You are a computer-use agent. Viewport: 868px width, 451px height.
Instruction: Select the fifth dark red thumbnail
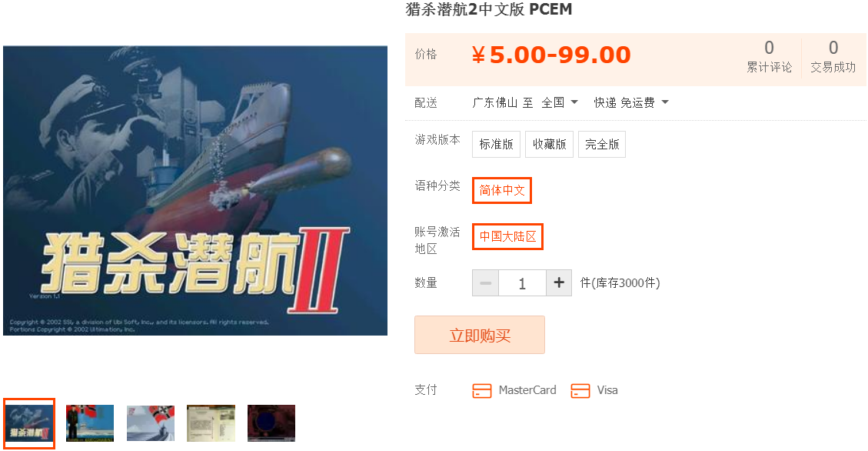pos(271,423)
